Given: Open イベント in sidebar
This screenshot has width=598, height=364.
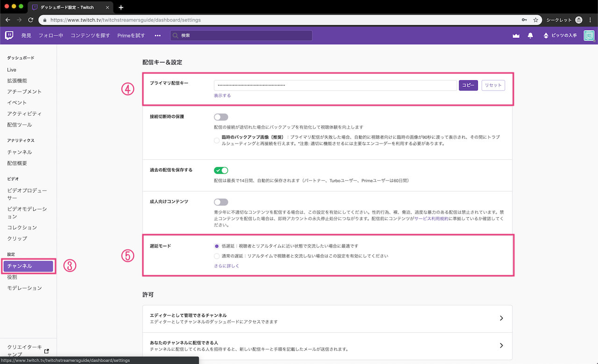Looking at the screenshot, I should click(x=17, y=103).
